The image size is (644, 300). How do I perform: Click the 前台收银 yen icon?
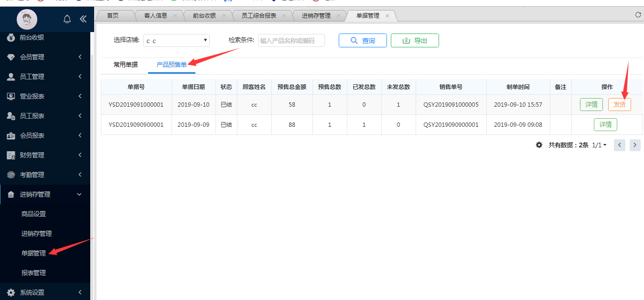[x=11, y=37]
